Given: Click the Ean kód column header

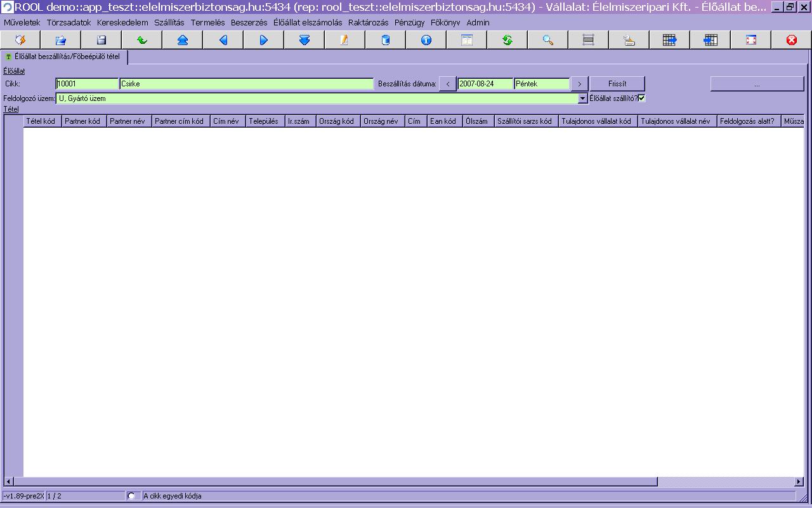Looking at the screenshot, I should click(445, 121).
